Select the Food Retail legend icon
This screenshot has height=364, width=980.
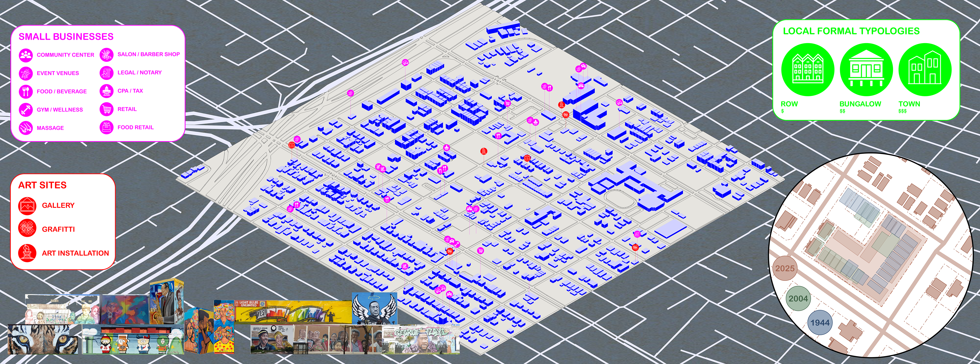[x=106, y=127]
